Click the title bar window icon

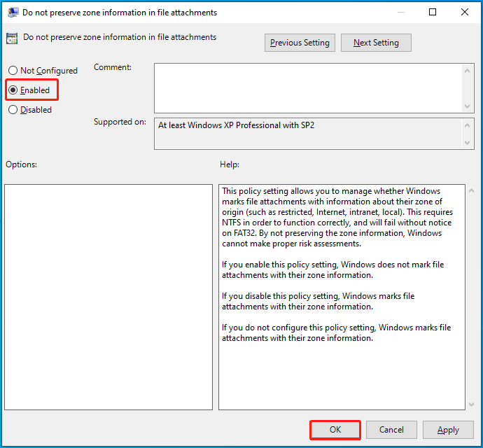13,13
